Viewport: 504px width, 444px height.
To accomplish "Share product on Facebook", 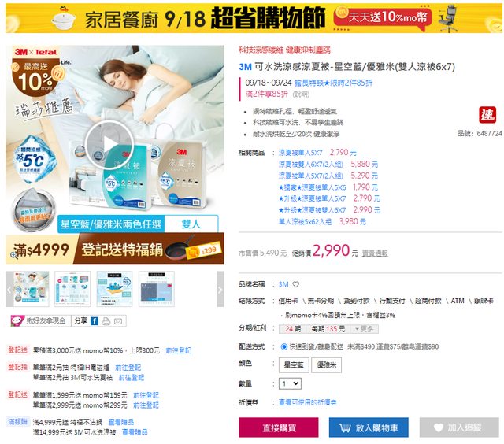I will coord(94,321).
